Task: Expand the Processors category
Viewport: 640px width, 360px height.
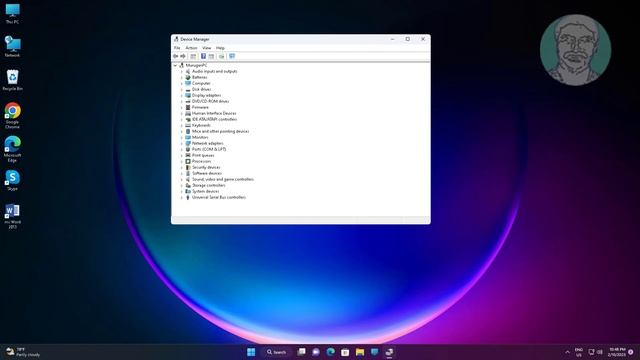Action: (182, 161)
